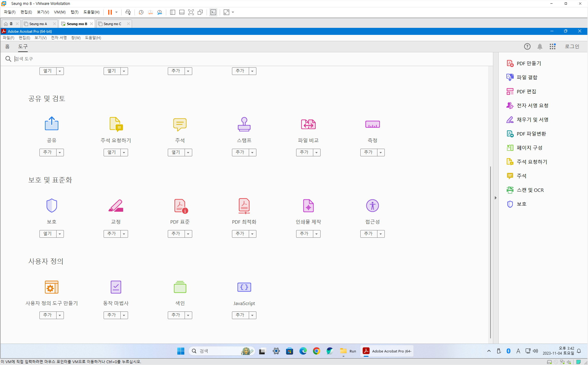This screenshot has height=365, width=588.
Task: Expand the dropdown arrow under 공유
Action: pos(60,152)
